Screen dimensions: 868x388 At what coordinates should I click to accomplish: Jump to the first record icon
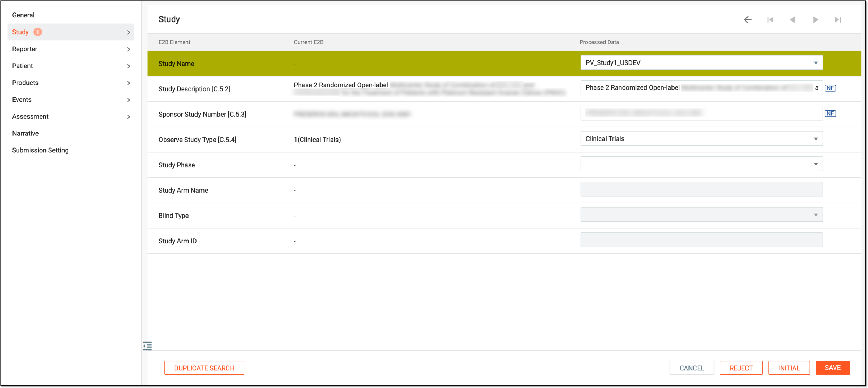[x=770, y=20]
